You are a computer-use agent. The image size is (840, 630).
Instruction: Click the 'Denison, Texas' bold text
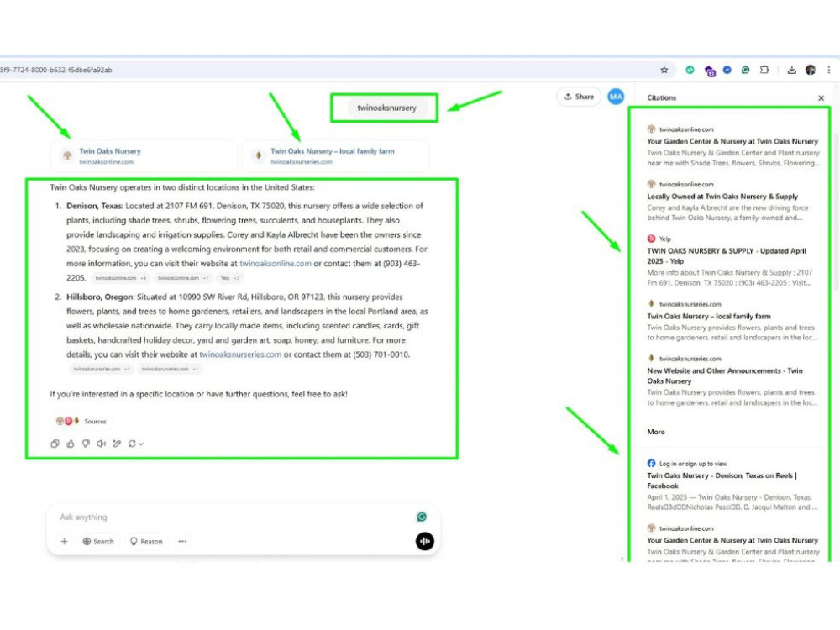click(94, 206)
